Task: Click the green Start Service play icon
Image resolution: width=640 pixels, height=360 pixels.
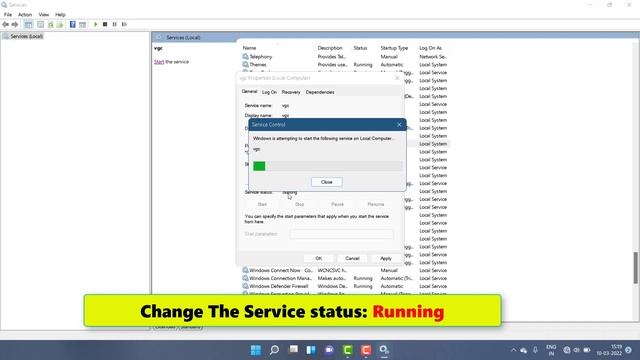Action: 96,24
